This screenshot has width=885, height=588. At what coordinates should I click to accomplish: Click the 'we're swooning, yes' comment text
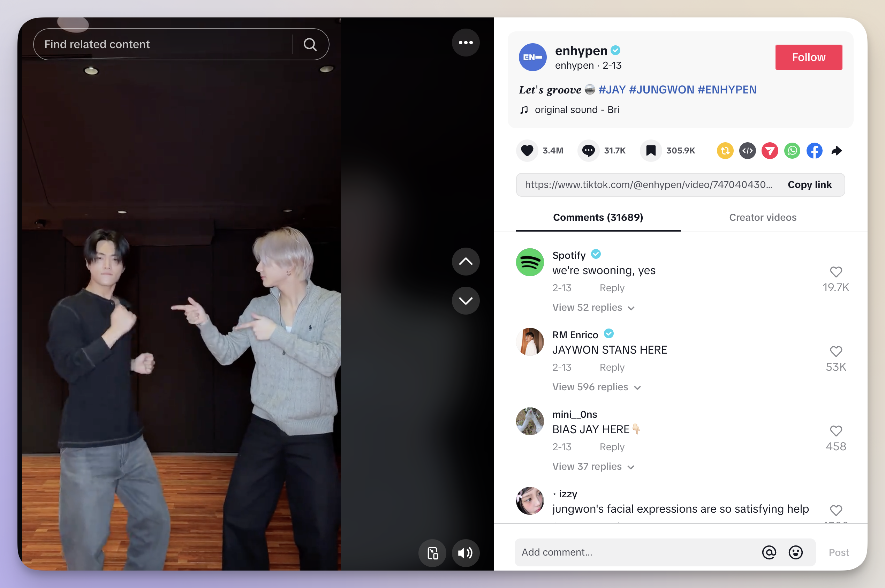pos(604,270)
